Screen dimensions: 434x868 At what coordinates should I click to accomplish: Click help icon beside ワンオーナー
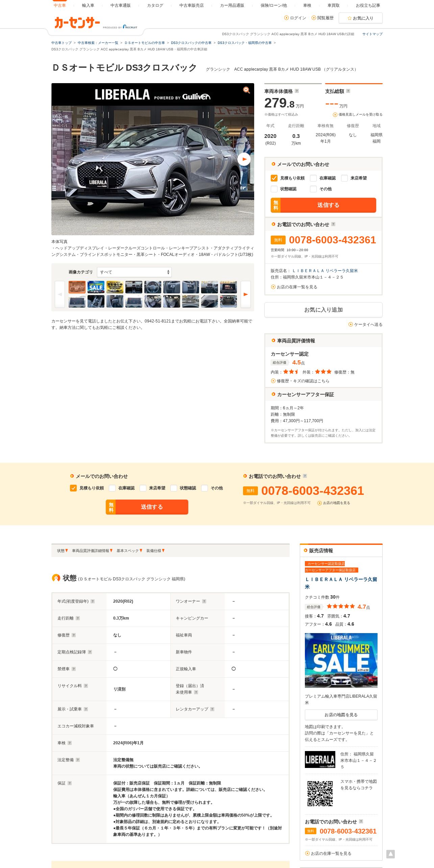point(204,601)
